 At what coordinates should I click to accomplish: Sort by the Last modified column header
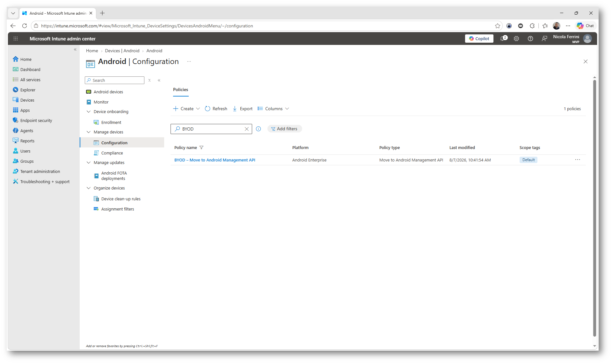click(x=462, y=148)
